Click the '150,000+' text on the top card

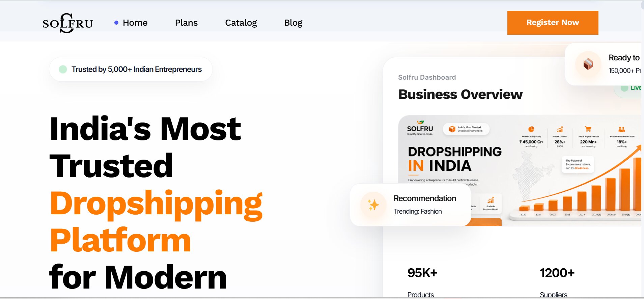[621, 71]
